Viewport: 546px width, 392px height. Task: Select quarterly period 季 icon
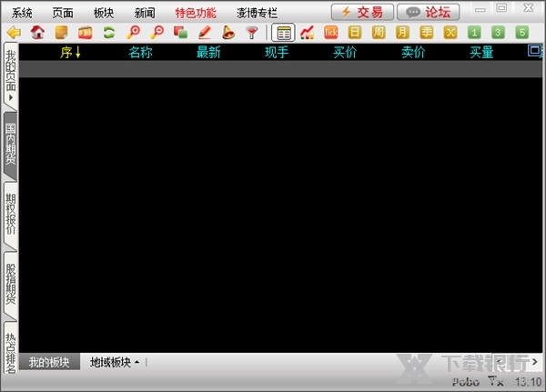point(426,33)
